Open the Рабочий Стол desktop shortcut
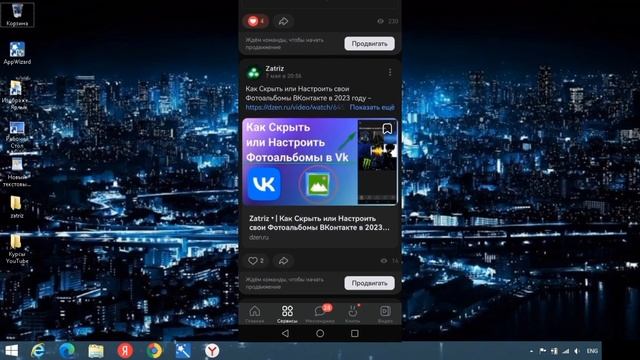Screen dimensions: 640x360 17,136
